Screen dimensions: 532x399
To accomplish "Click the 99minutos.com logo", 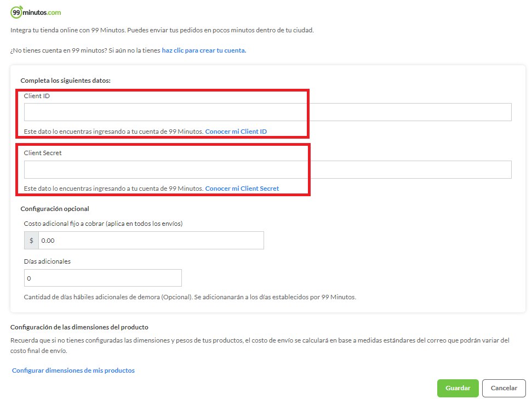I will [x=36, y=12].
